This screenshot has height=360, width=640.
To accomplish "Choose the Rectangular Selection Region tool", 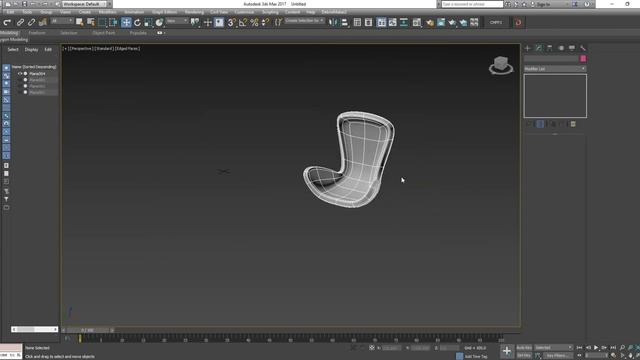I will tap(102, 22).
